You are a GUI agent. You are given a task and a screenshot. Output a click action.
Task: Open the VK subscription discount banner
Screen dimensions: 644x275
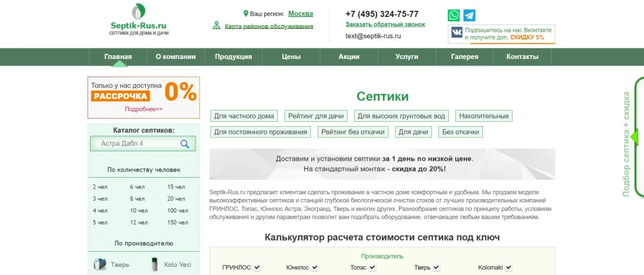tap(501, 34)
